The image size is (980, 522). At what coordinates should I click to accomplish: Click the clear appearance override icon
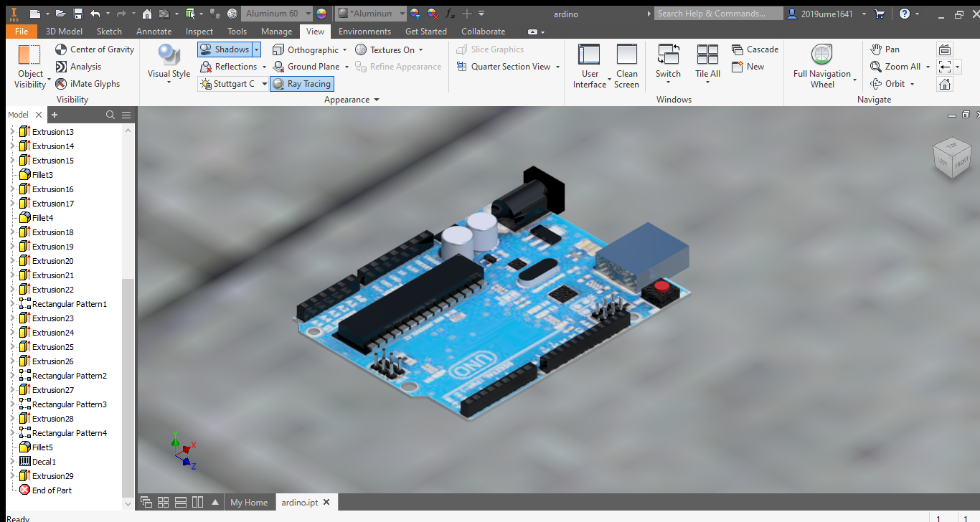pos(432,14)
